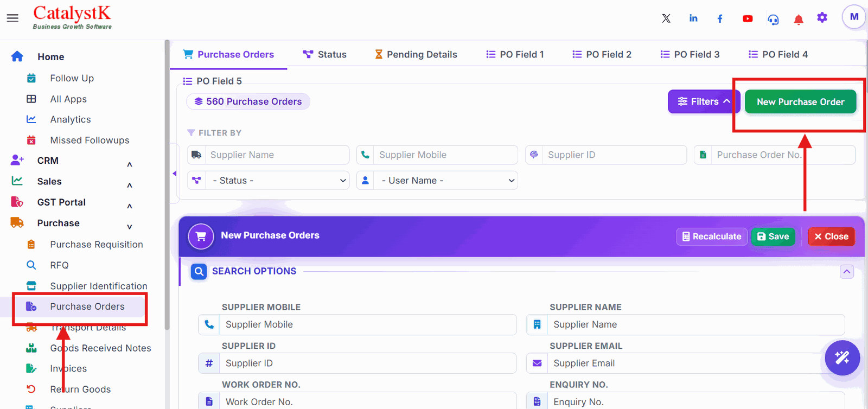
Task: Open the LinkedIn icon in header
Action: (x=693, y=18)
